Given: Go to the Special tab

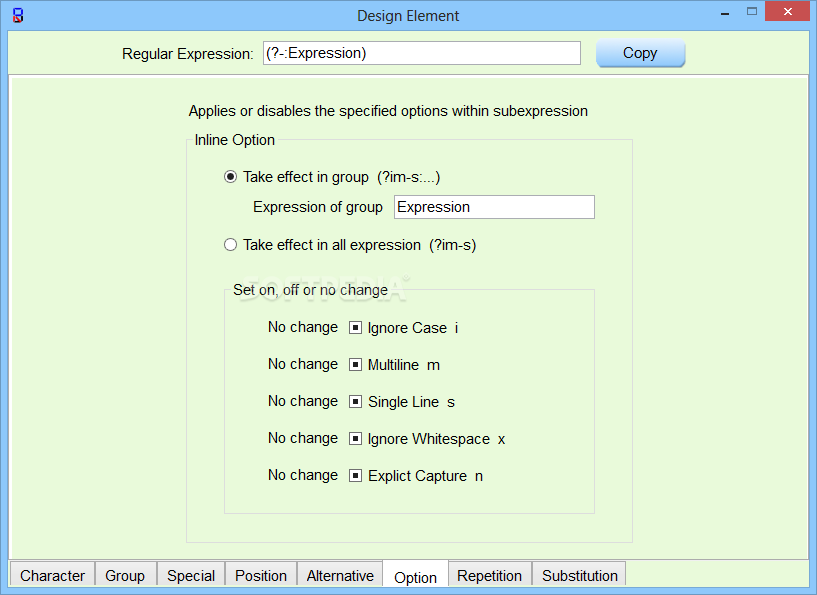Looking at the screenshot, I should [x=191, y=575].
